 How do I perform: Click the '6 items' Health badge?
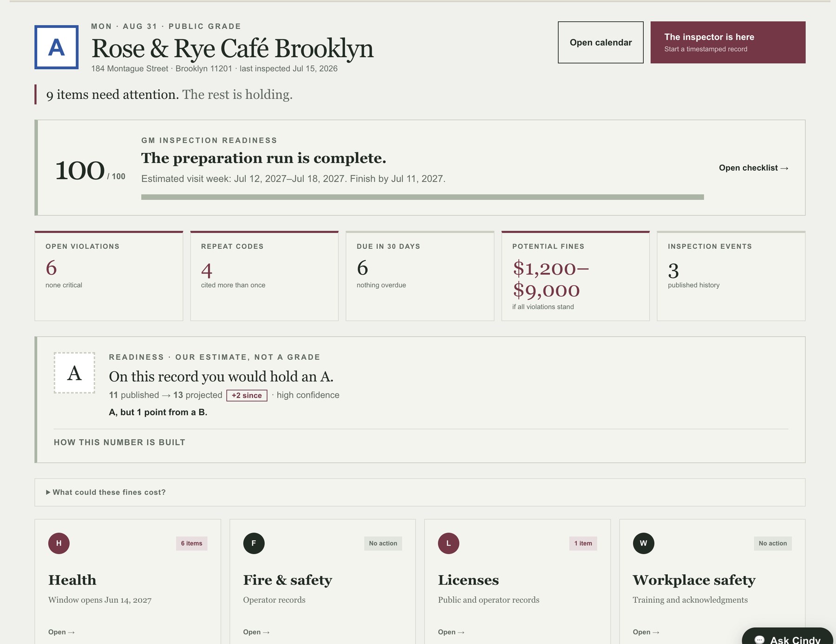click(x=191, y=543)
